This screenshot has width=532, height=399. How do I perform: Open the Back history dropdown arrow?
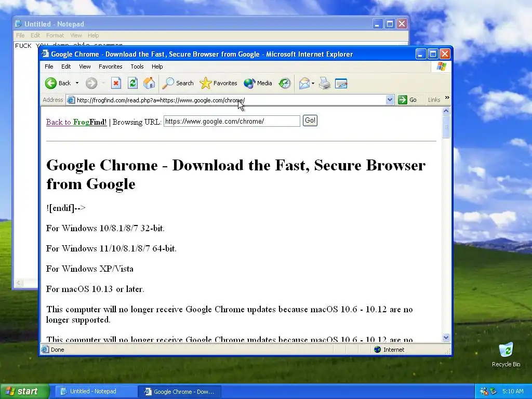click(x=77, y=83)
